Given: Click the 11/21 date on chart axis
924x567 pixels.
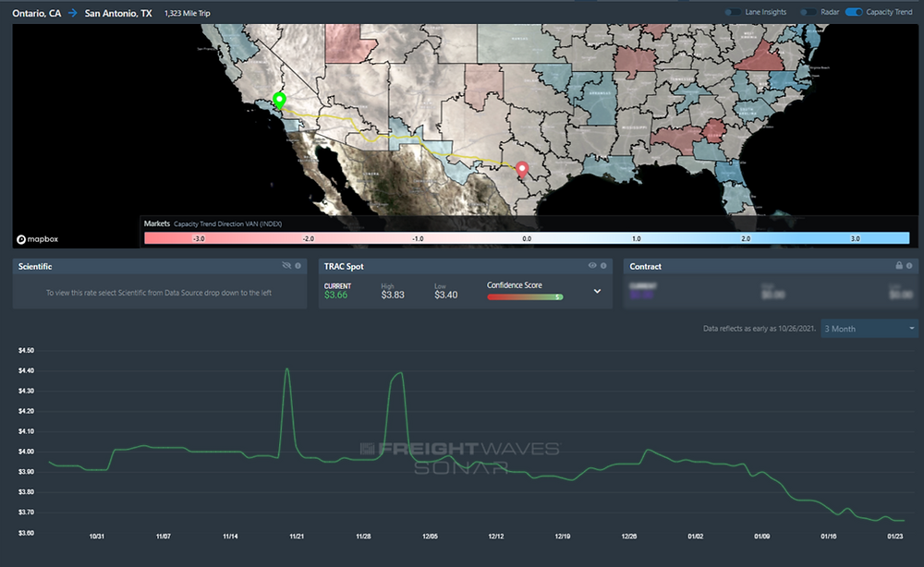Looking at the screenshot, I should point(297,537).
